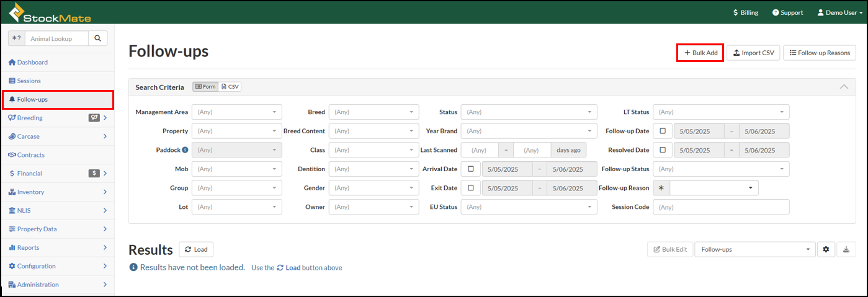Viewport: 868px width, 297px height.
Task: Click the Bulk Add button
Action: pos(700,53)
